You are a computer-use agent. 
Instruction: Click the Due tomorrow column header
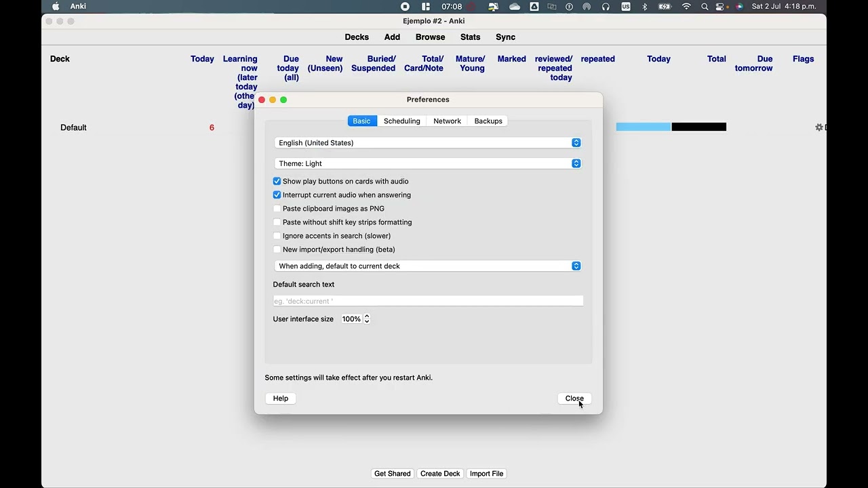[753, 64]
